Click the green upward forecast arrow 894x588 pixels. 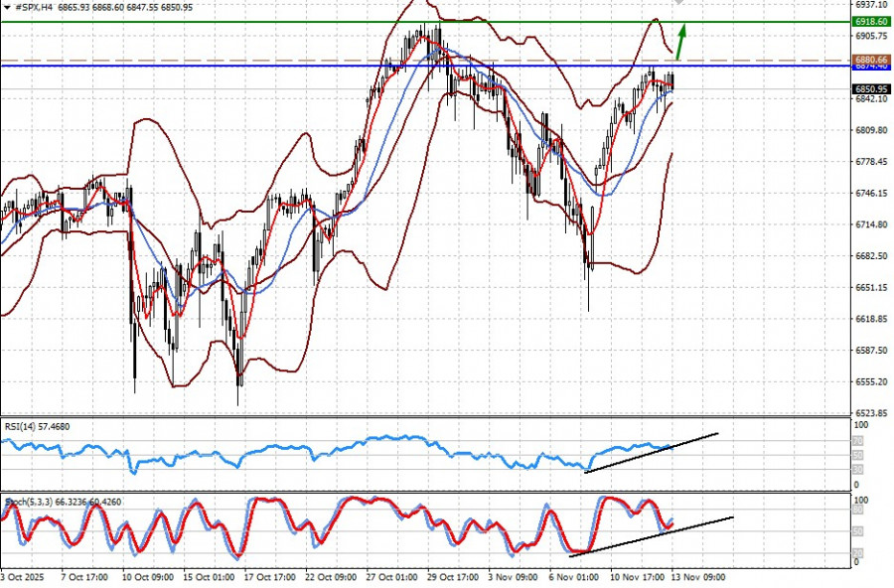680,41
